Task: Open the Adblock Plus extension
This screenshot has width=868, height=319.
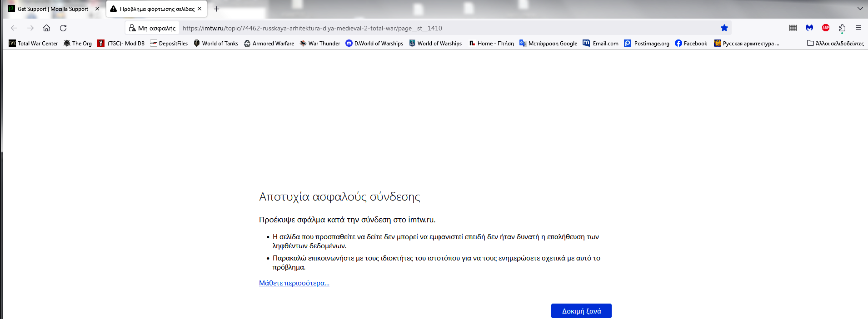Action: tap(826, 28)
